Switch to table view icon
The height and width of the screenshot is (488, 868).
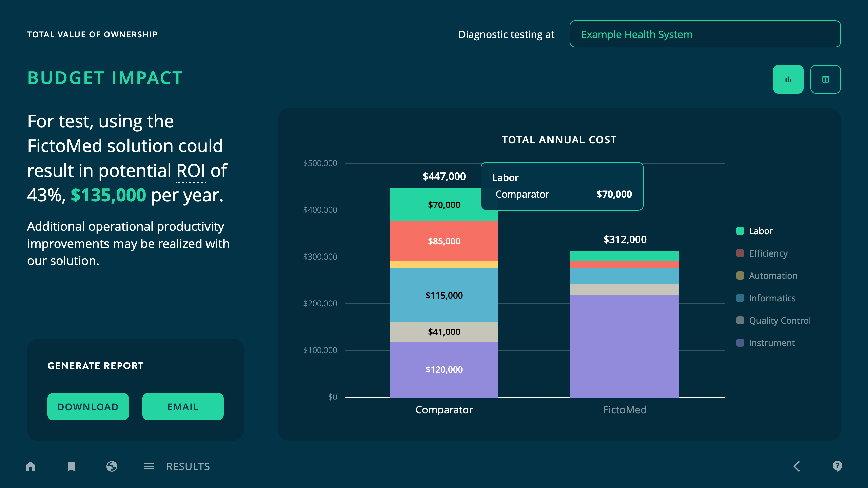tap(826, 79)
